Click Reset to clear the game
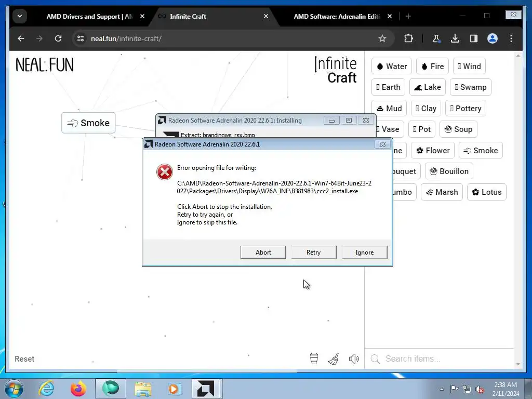This screenshot has width=532, height=399. (x=24, y=358)
